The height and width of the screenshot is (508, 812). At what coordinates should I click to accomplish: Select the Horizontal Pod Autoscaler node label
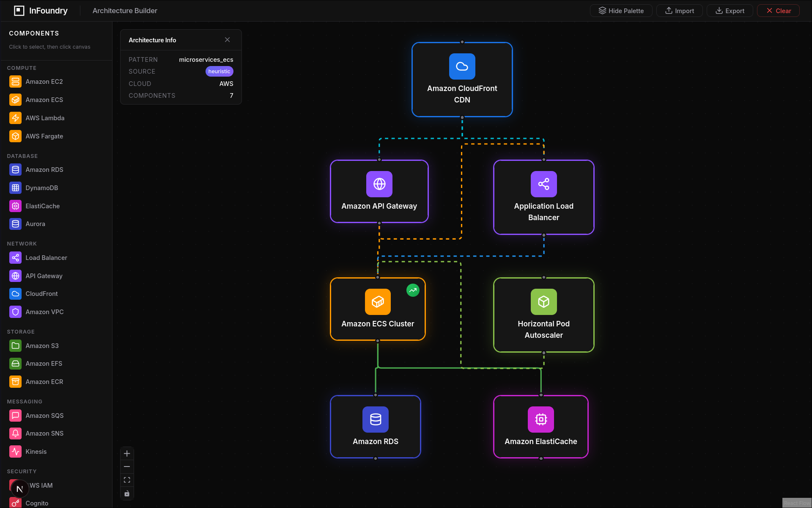(x=543, y=329)
